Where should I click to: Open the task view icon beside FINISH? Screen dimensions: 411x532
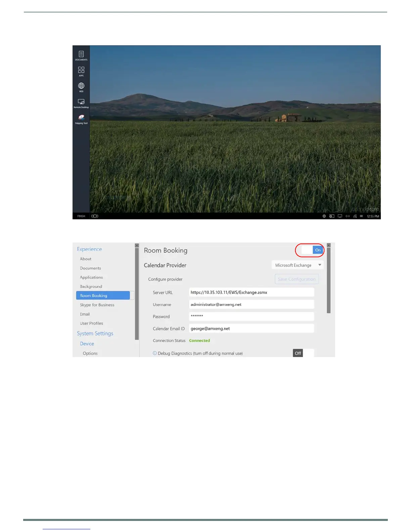point(95,216)
